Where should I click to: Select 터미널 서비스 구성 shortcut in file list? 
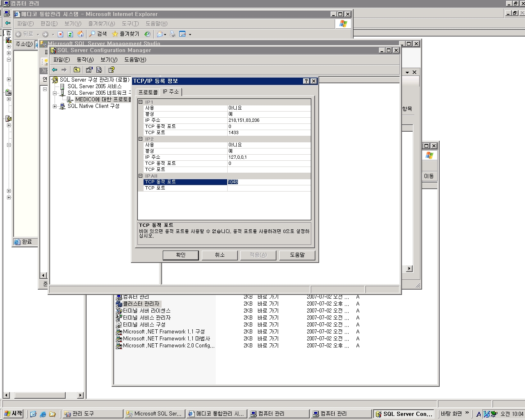[141, 325]
